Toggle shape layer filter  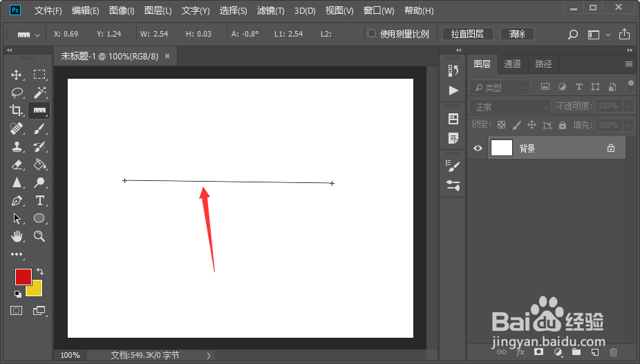(x=596, y=86)
